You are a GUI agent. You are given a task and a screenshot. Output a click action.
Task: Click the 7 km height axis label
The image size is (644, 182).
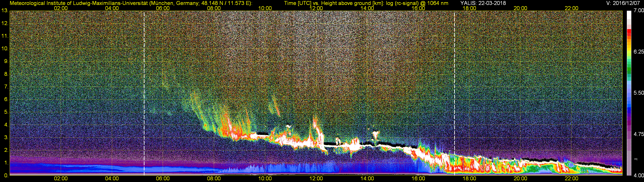[6, 87]
